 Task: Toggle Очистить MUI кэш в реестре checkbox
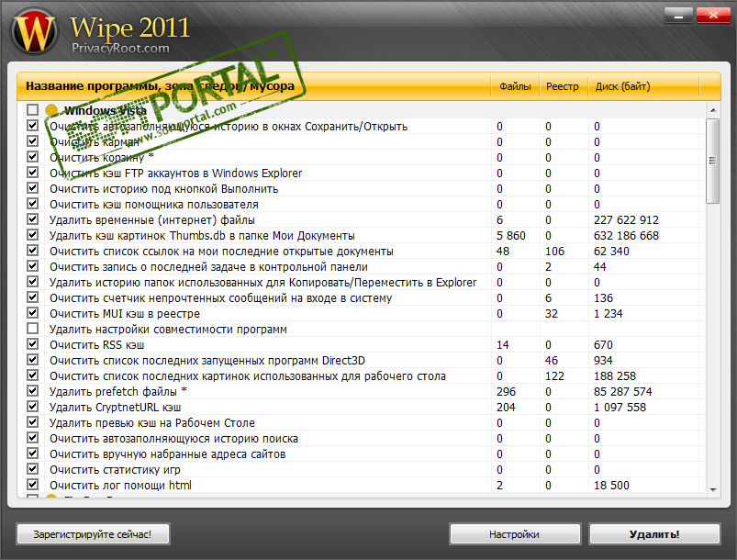pos(32,313)
